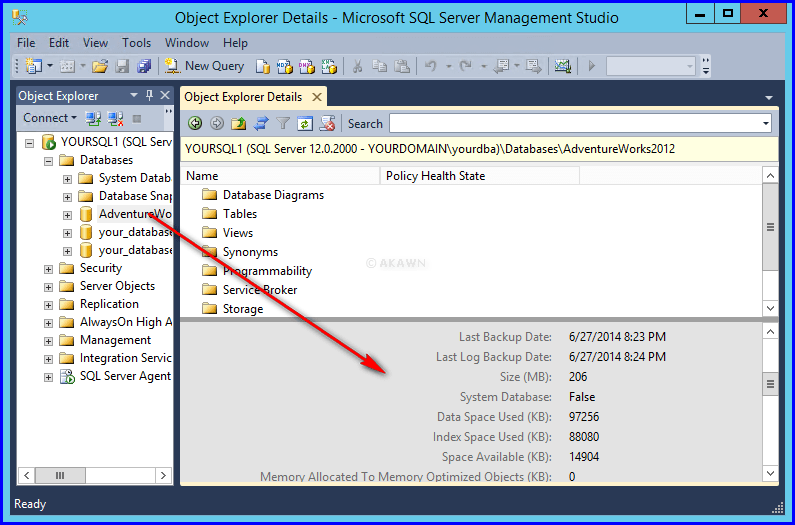
Task: Open the Window menu
Action: click(187, 43)
